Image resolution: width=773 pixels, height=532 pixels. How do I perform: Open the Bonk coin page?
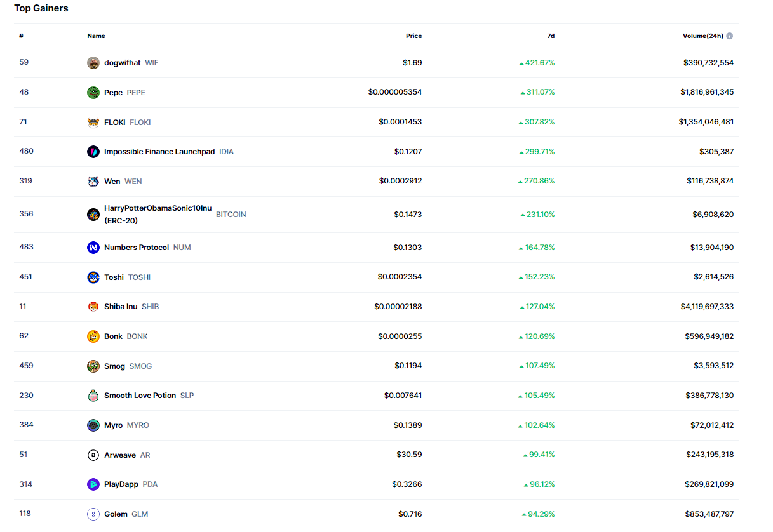coord(113,336)
